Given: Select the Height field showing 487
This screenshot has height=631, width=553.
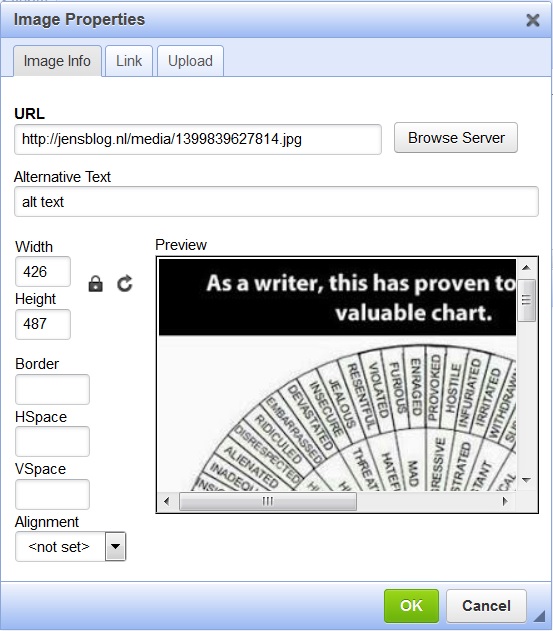Looking at the screenshot, I should coord(43,324).
